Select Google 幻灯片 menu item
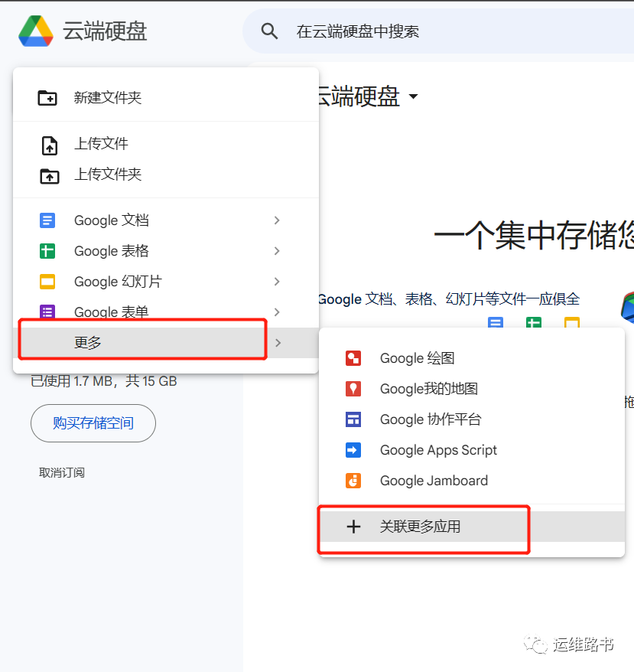Viewport: 634px width, 672px height. tap(166, 282)
